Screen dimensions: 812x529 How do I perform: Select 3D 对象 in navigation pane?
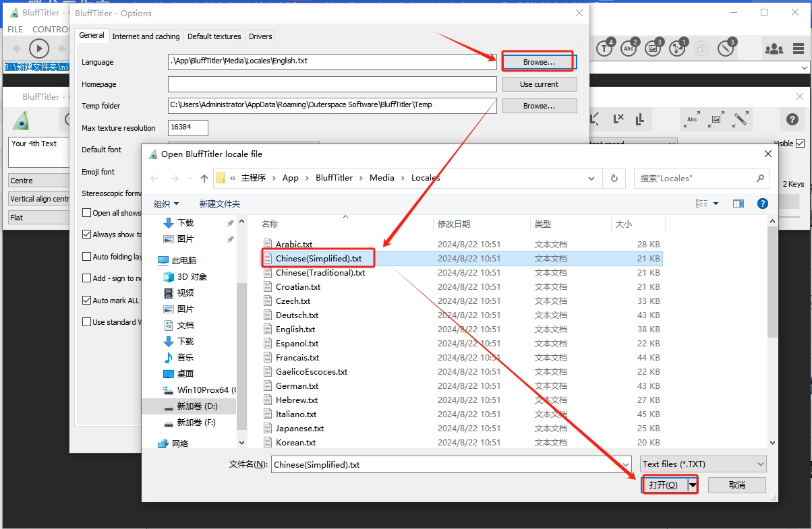click(x=192, y=277)
